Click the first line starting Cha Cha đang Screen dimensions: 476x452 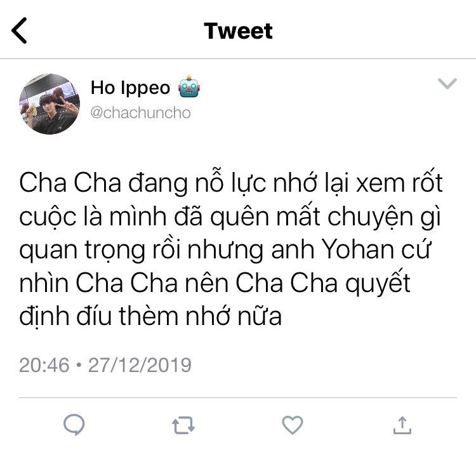tap(231, 183)
